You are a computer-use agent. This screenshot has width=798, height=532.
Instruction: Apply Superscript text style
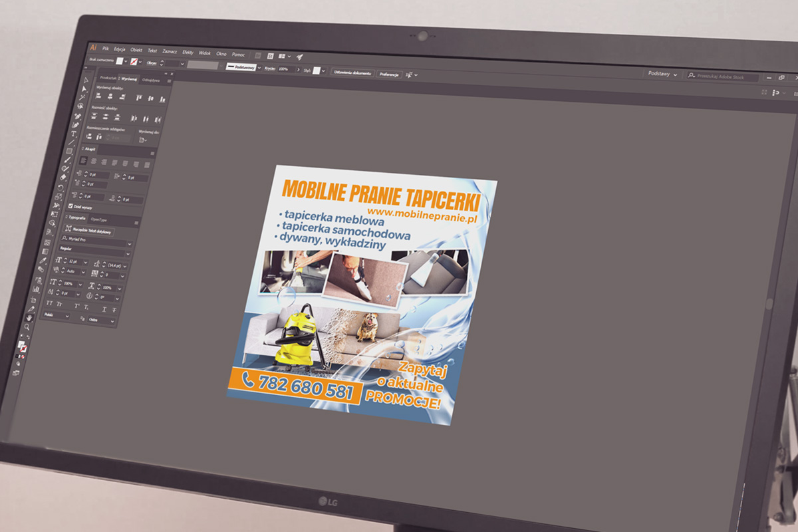tap(76, 306)
